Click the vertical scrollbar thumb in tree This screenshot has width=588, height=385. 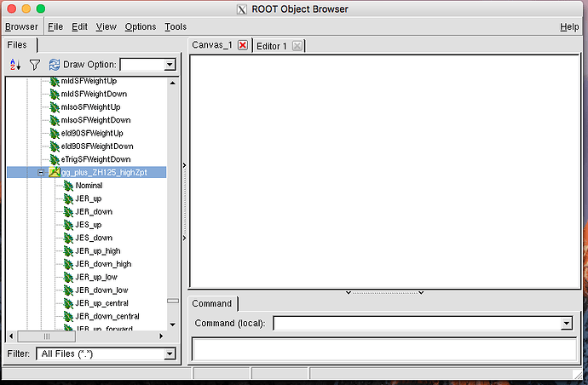[172, 301]
